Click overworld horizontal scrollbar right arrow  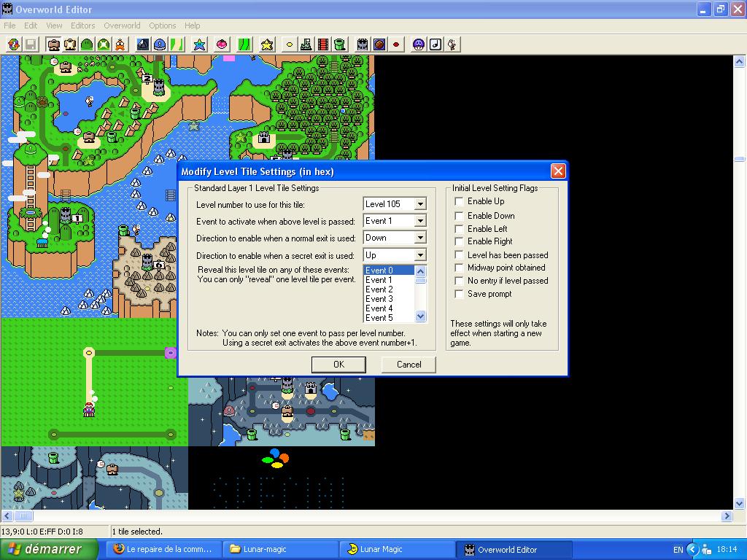pos(727,516)
